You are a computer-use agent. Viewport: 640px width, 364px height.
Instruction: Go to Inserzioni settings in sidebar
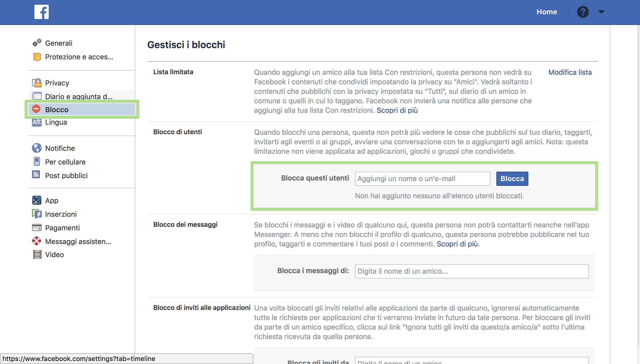click(61, 214)
